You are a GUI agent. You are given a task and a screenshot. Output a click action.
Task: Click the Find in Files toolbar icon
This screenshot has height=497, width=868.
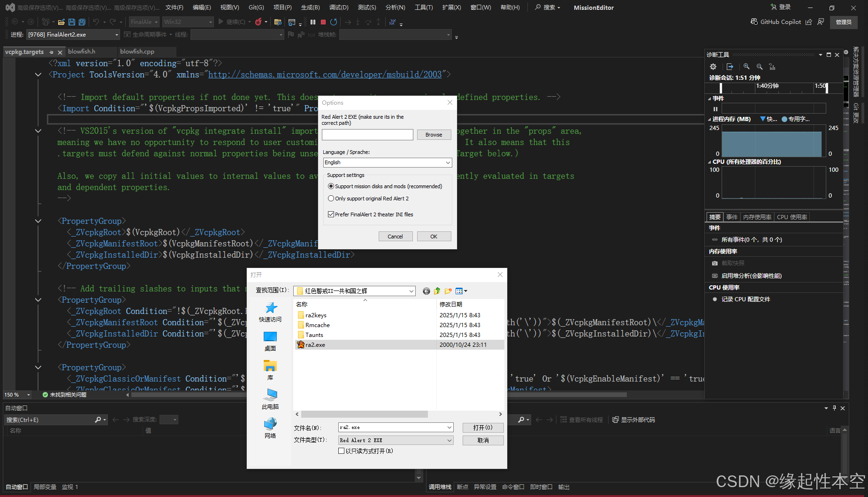click(278, 22)
